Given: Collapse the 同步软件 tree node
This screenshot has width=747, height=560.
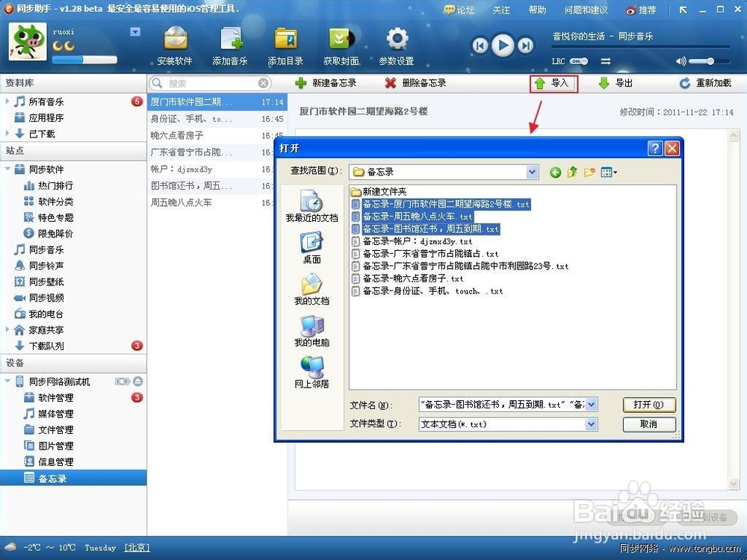Looking at the screenshot, I should point(7,169).
